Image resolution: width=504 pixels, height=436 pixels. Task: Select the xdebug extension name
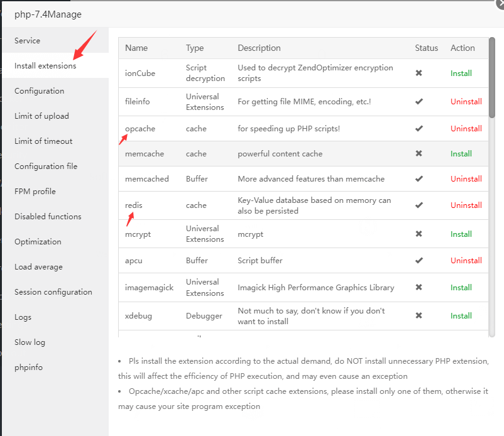point(138,316)
